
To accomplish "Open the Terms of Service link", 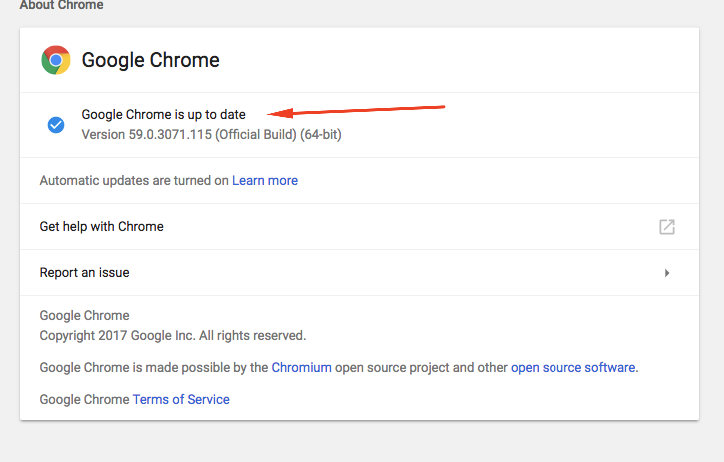I will click(181, 400).
